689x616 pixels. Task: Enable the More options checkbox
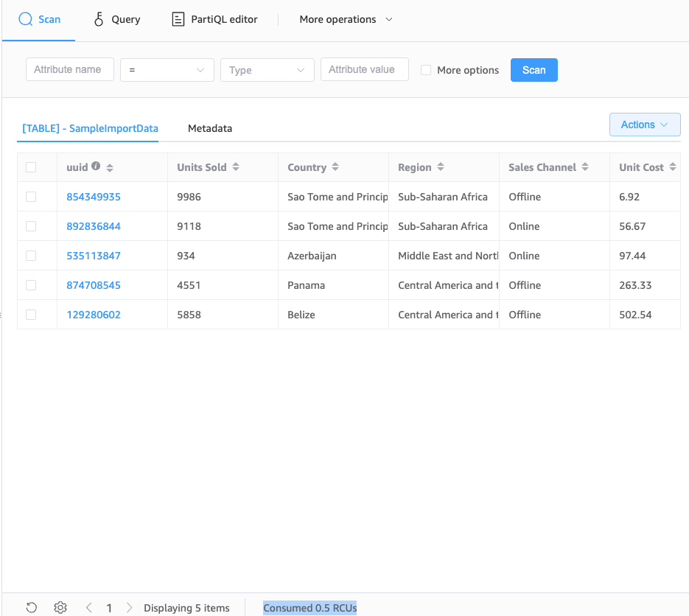[x=426, y=70]
